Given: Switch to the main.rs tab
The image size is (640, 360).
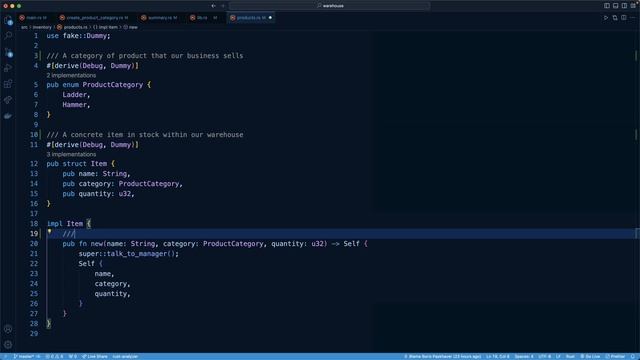Looking at the screenshot, I should tap(35, 18).
